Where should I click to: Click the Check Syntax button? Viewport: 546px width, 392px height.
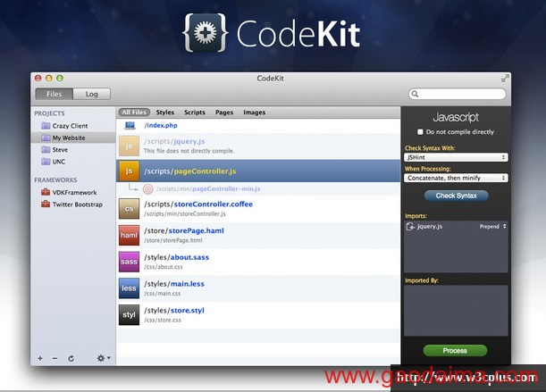click(456, 196)
